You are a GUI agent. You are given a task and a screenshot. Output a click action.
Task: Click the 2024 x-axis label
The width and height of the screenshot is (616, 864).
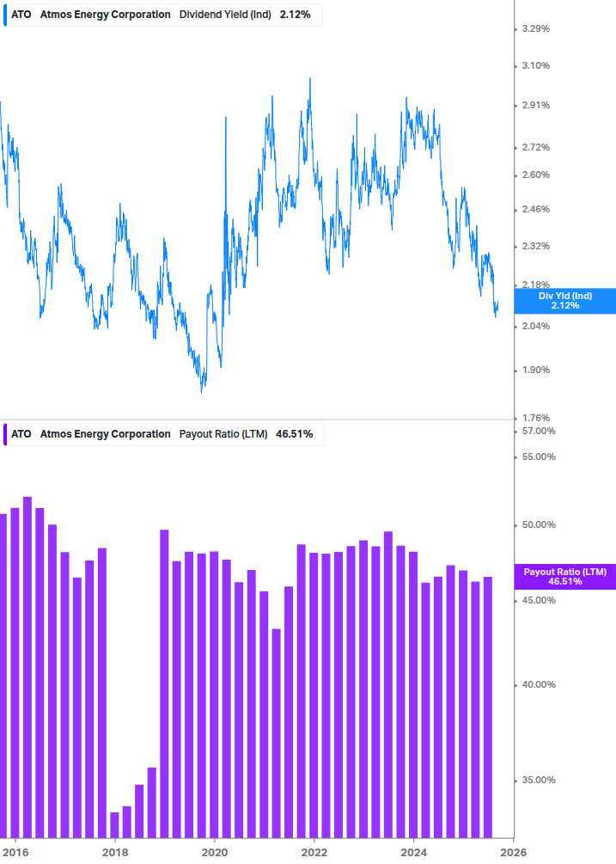(x=414, y=853)
